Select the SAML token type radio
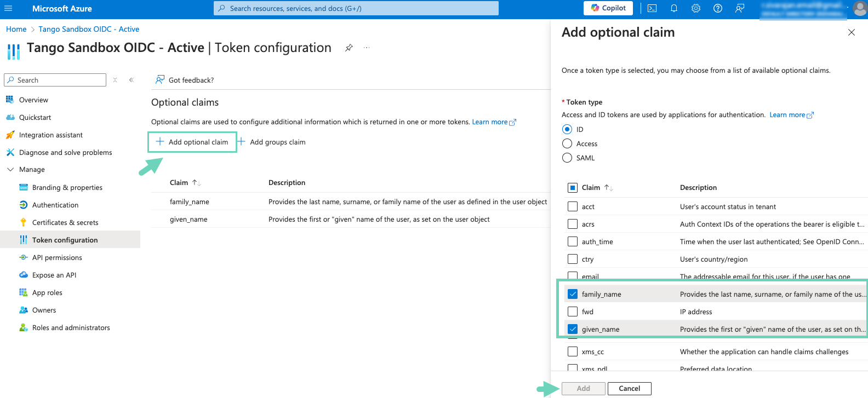The height and width of the screenshot is (398, 868). [567, 158]
